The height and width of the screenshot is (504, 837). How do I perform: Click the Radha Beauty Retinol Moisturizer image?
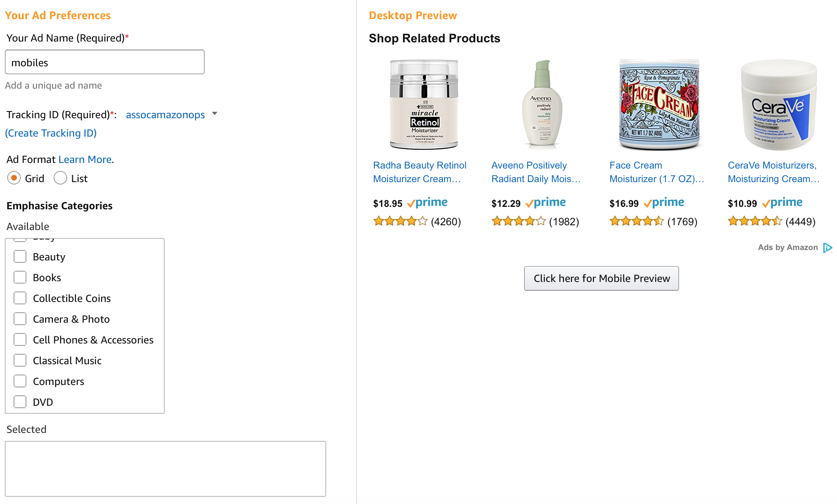424,104
